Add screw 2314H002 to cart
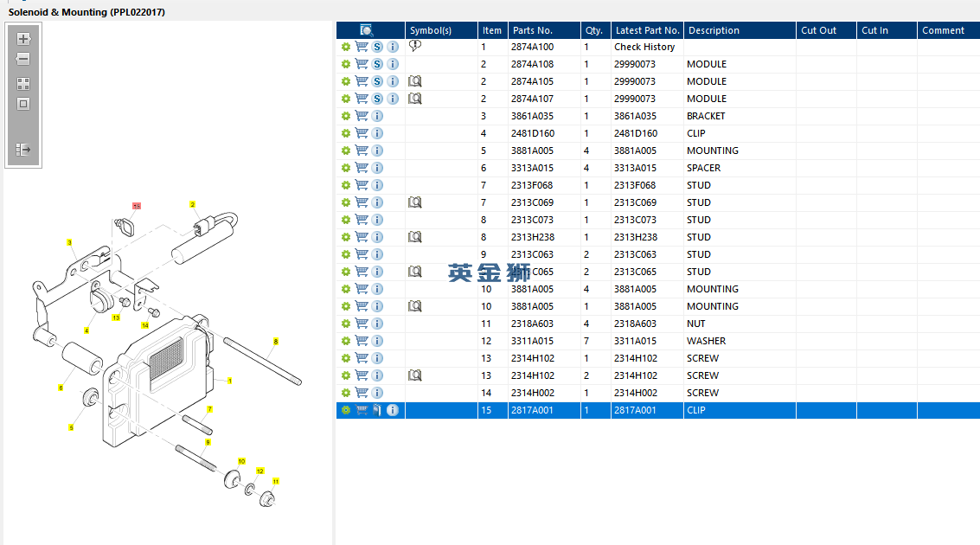 coord(362,393)
